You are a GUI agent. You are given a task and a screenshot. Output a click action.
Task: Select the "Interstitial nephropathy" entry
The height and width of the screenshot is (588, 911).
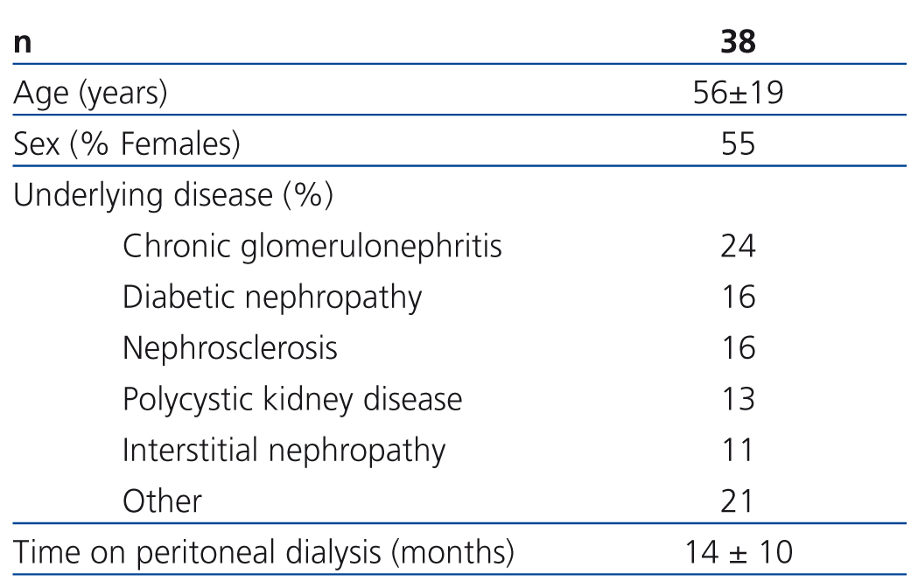point(284,451)
